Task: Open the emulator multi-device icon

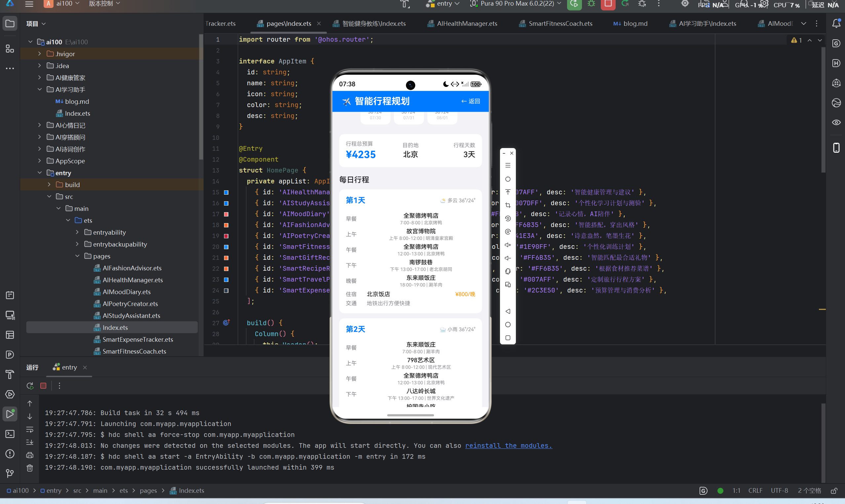Action: click(x=508, y=285)
